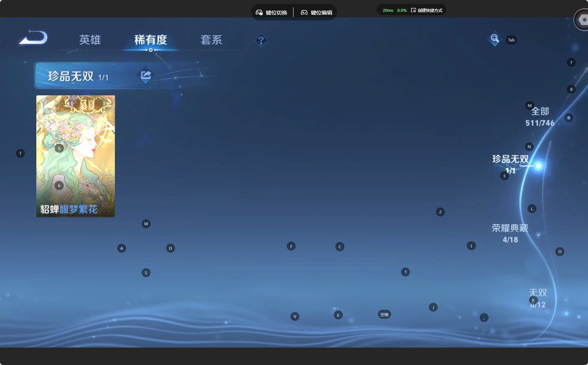Click the 0.0% status value
Screen dimensions: 588x365
(402, 10)
